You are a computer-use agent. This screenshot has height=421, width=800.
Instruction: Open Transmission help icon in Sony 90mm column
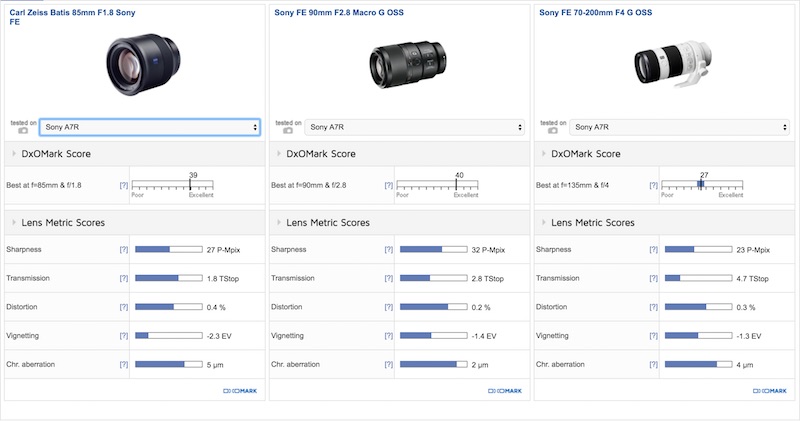(388, 278)
